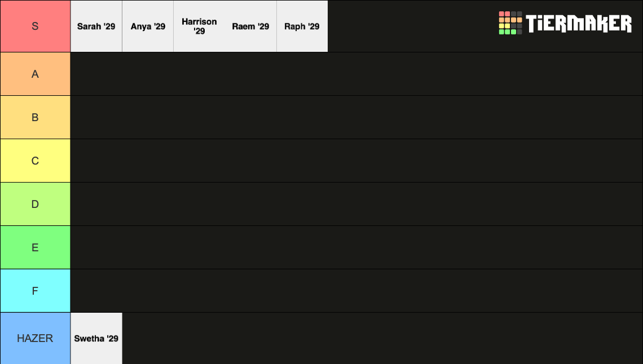Click the blue HAZER tier label

36,338
